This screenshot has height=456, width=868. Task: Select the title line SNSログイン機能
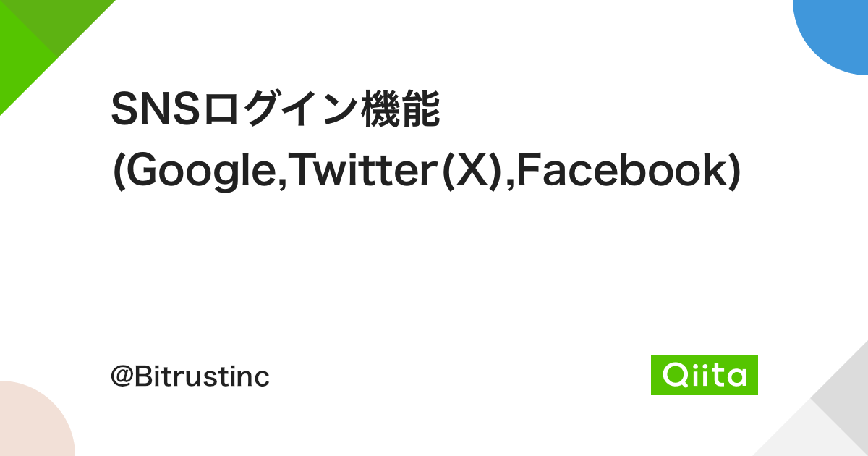tap(276, 110)
